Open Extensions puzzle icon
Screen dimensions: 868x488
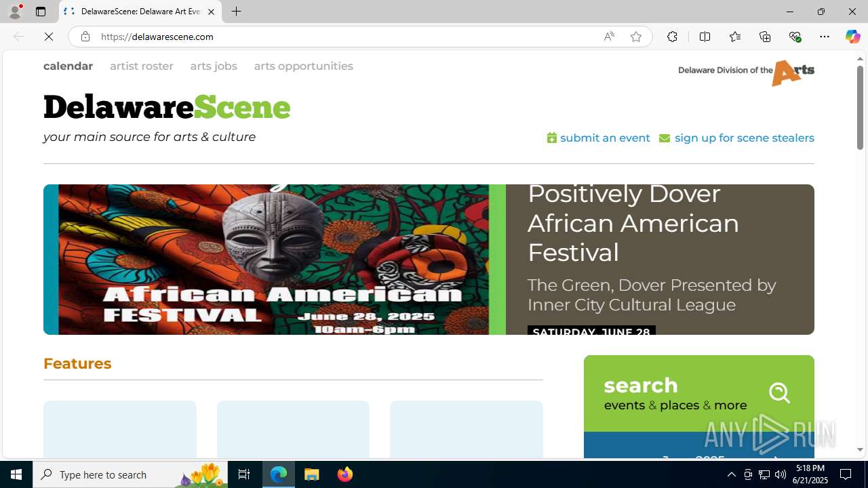pos(672,37)
